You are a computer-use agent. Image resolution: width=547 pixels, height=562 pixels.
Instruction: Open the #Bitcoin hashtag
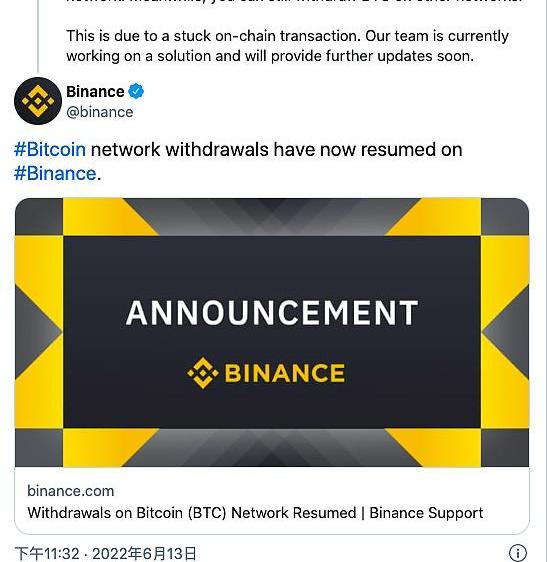point(50,149)
